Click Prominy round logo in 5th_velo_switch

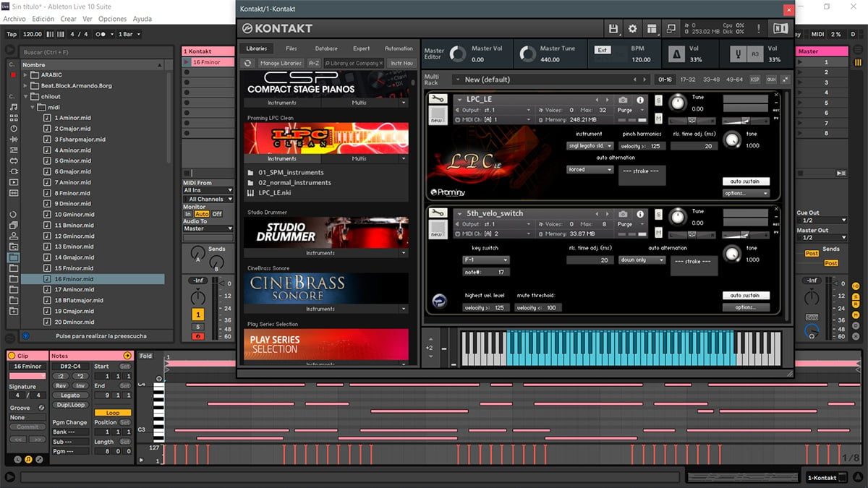pos(440,301)
